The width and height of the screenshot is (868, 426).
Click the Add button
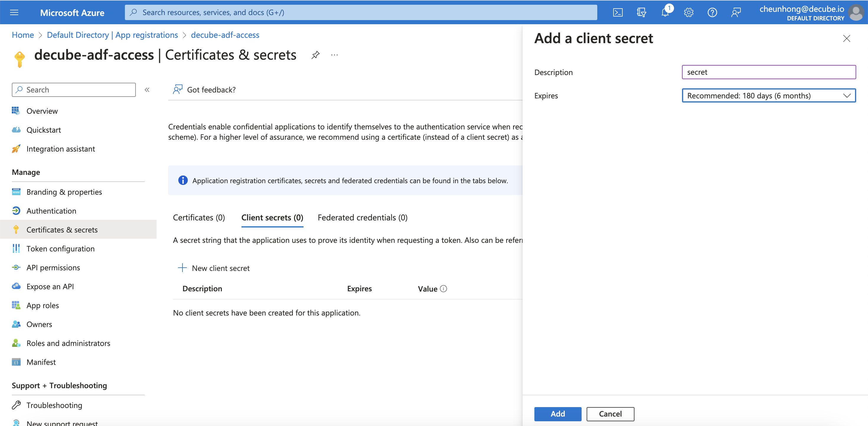tap(557, 414)
